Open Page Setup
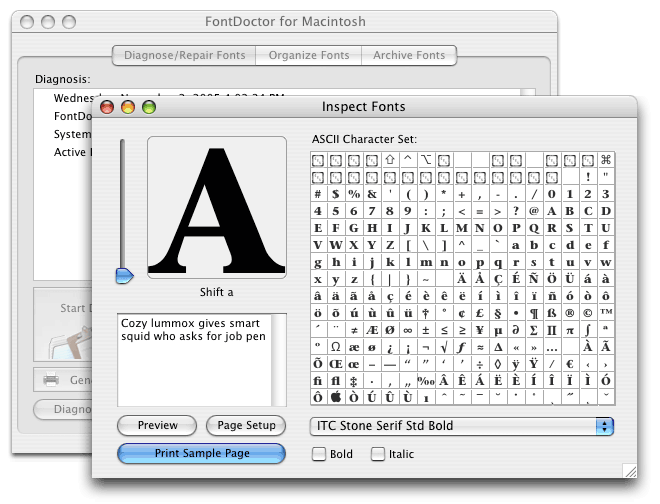The image size is (660, 504). [x=246, y=425]
